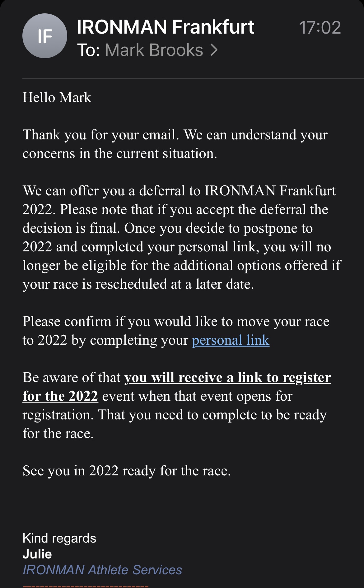
Task: Tap the sender name IRONMAN Frankfurt
Action: 166,27
